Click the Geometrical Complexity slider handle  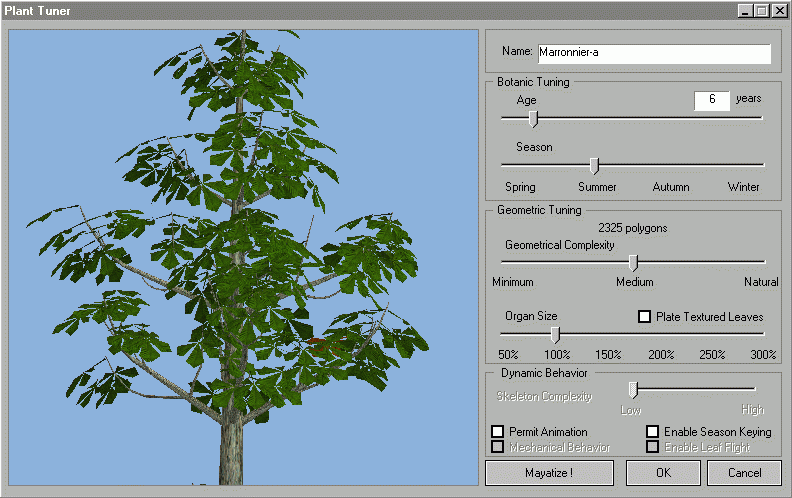633,262
